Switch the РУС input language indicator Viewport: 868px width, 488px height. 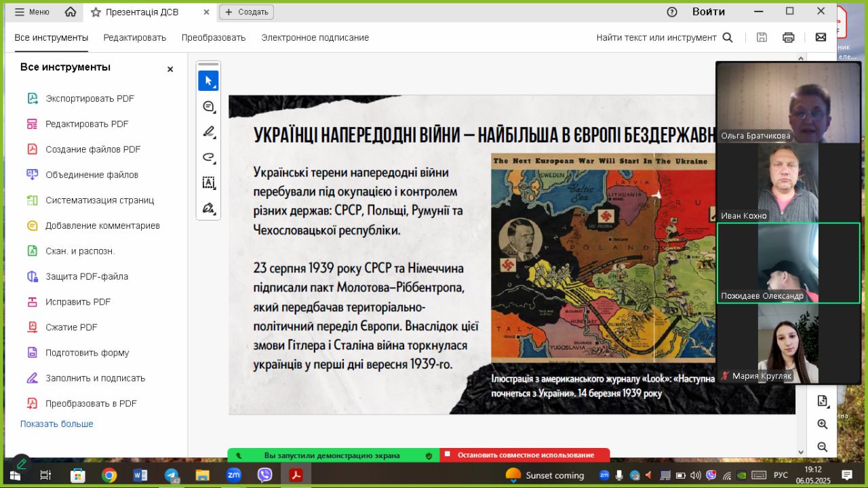coord(781,475)
